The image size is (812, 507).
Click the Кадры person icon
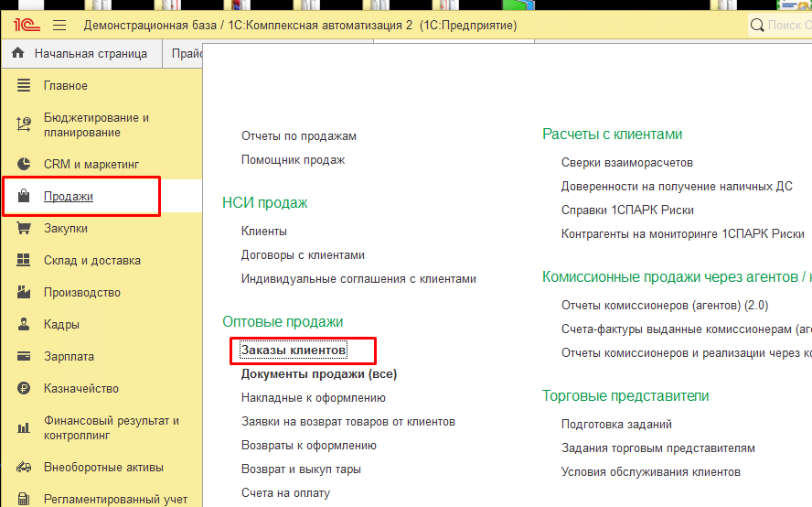pos(24,324)
